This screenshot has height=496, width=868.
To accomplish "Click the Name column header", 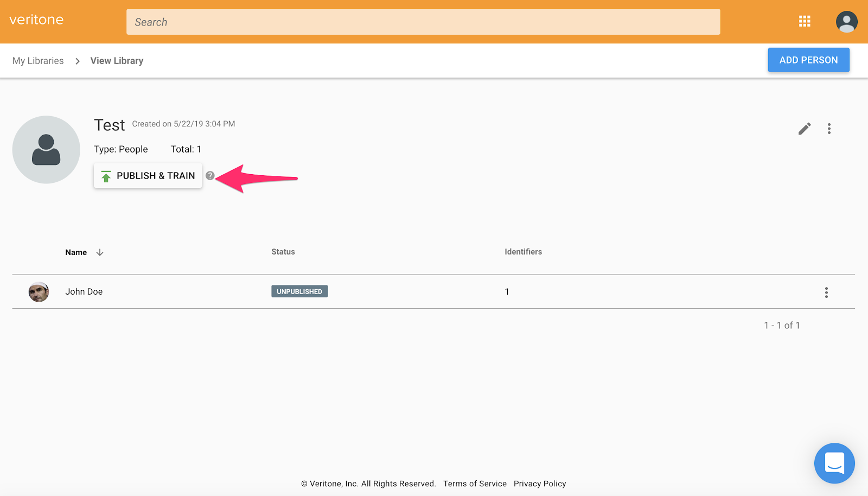I will tap(76, 252).
